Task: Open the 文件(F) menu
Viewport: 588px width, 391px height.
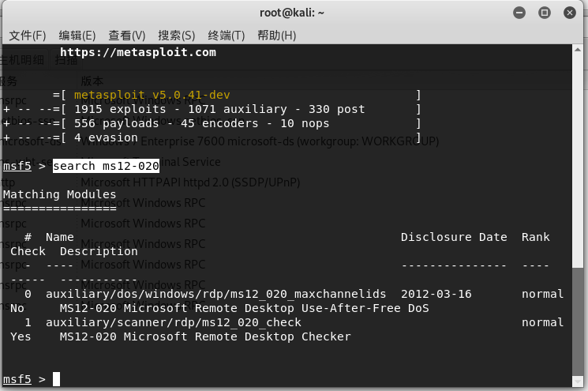Action: pos(28,36)
